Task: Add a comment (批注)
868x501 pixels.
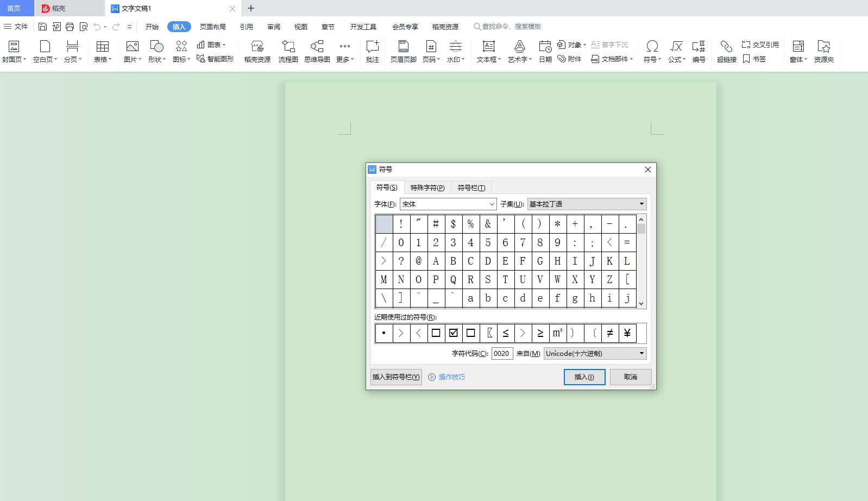Action: (373, 52)
